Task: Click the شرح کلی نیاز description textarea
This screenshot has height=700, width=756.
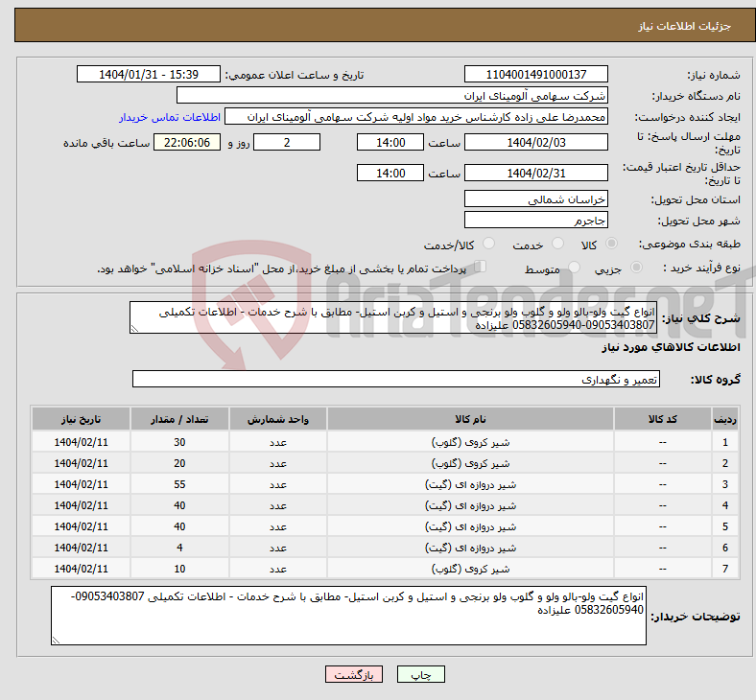Action: coord(393,318)
